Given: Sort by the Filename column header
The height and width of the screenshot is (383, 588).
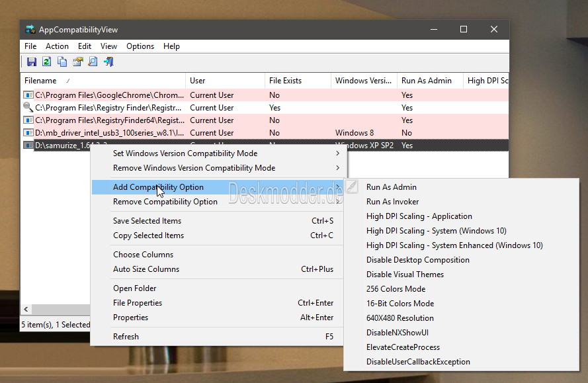Looking at the screenshot, I should [x=103, y=81].
